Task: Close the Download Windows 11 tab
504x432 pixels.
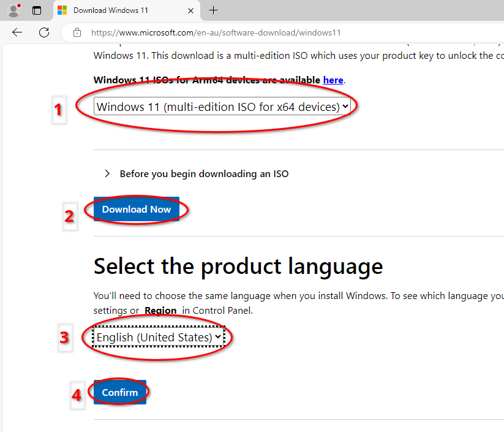Action: coord(190,10)
